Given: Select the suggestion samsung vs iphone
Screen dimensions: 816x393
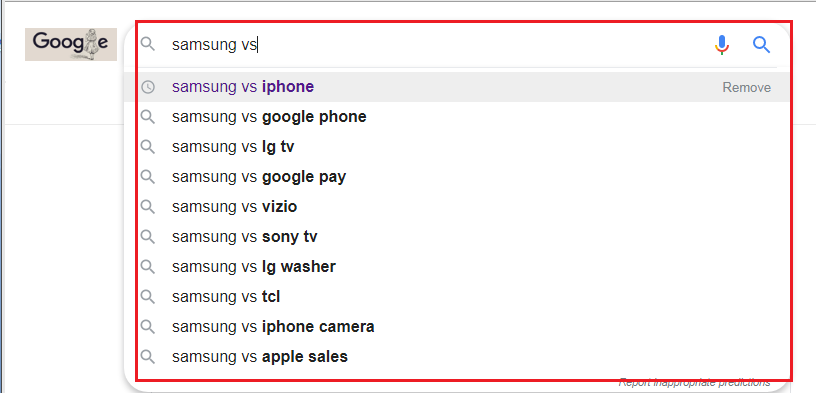Looking at the screenshot, I should (x=463, y=87).
